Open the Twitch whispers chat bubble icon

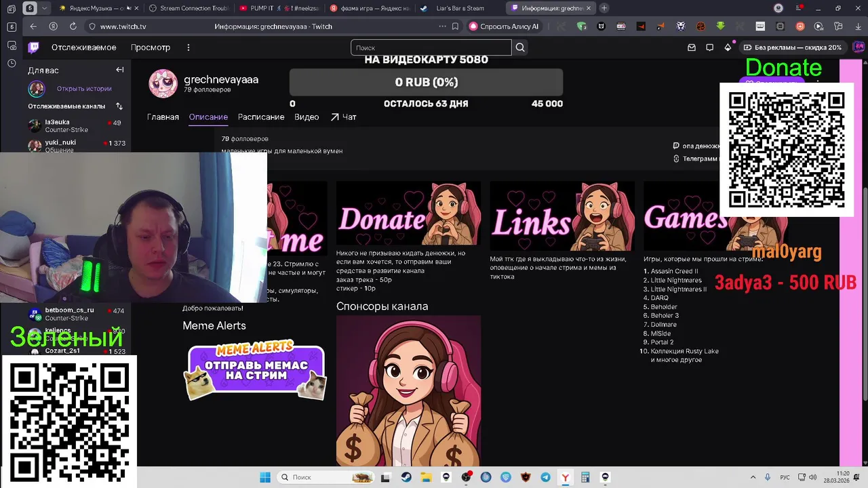(x=709, y=47)
